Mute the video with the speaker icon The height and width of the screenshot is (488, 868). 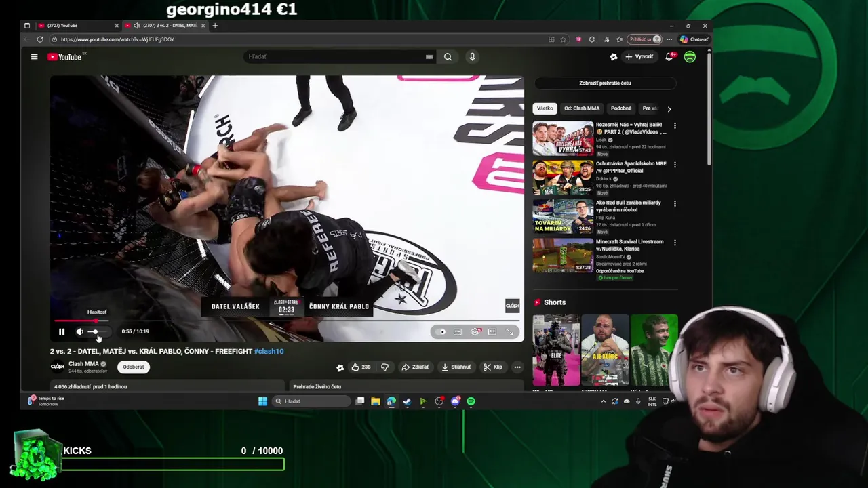tap(79, 331)
